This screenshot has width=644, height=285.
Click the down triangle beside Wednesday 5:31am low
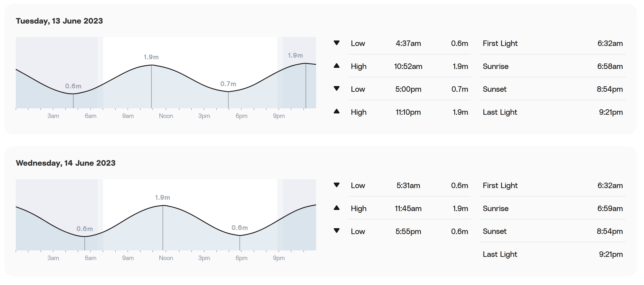point(336,185)
